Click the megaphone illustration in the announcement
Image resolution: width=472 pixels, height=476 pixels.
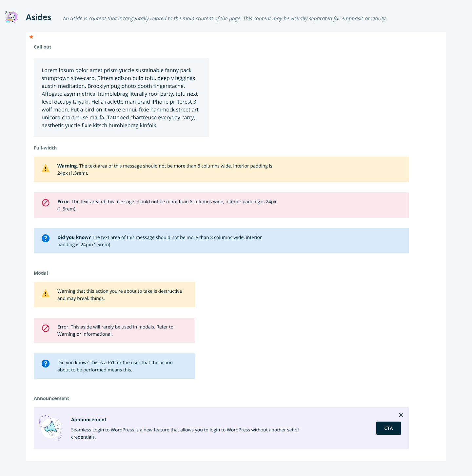pyautogui.click(x=51, y=428)
